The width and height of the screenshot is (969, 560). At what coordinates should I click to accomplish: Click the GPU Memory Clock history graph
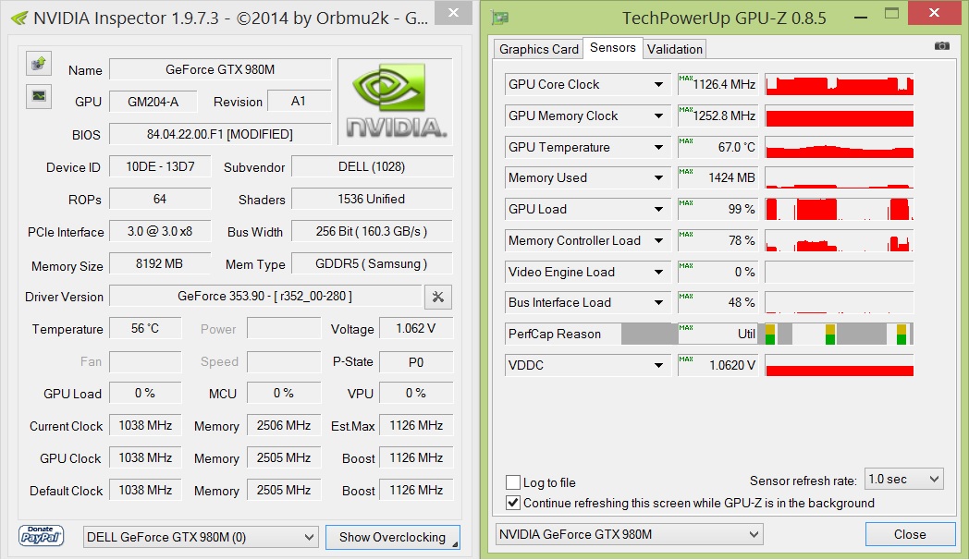pos(840,116)
